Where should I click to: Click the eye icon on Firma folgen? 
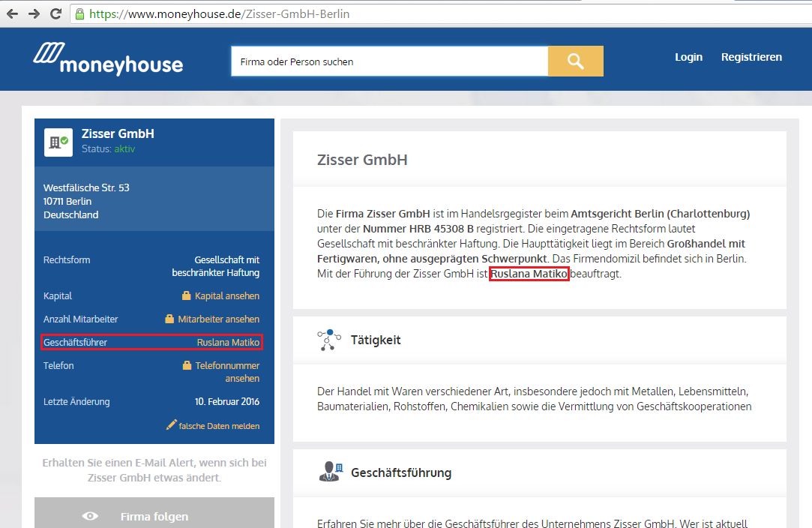click(91, 516)
